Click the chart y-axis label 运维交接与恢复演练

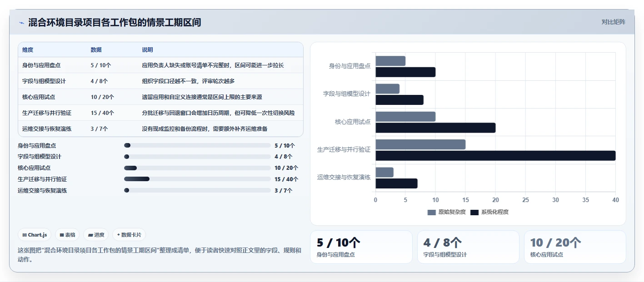click(x=344, y=177)
